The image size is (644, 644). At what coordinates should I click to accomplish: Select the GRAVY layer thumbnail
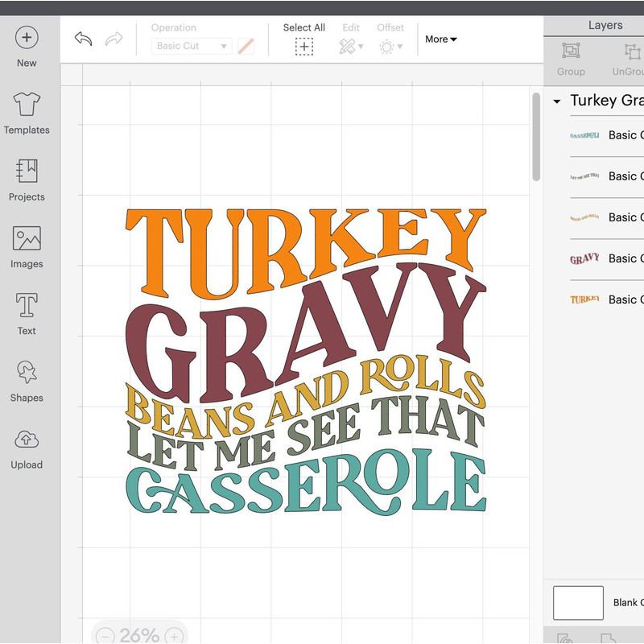(585, 258)
